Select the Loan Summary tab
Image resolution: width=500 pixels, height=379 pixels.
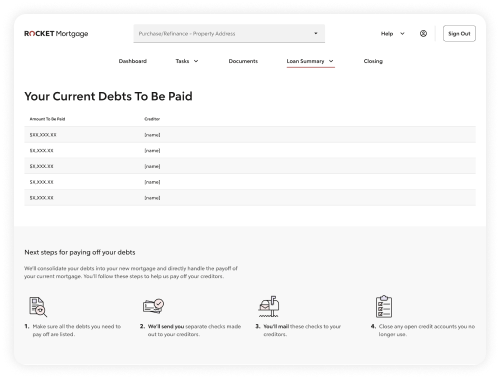(x=305, y=61)
